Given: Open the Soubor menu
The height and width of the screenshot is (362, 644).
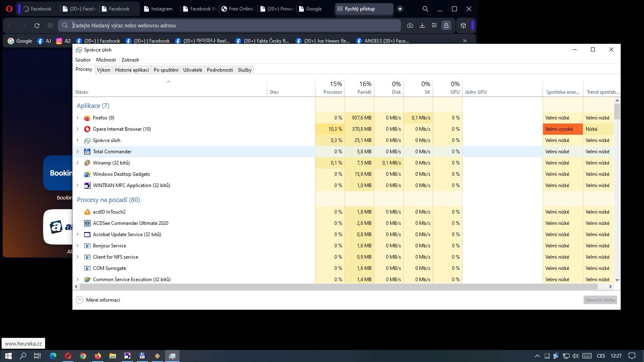Looking at the screenshot, I should tap(83, 60).
